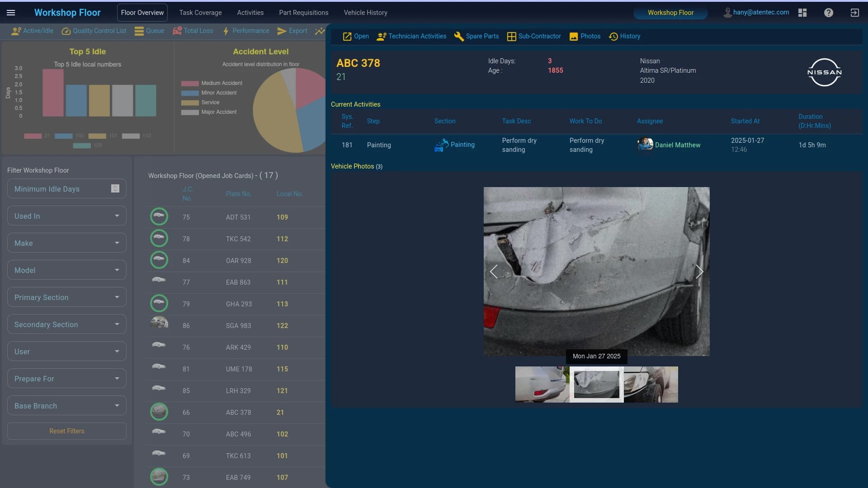868x488 pixels.
Task: Open the Total Loss view
Action: point(193,31)
